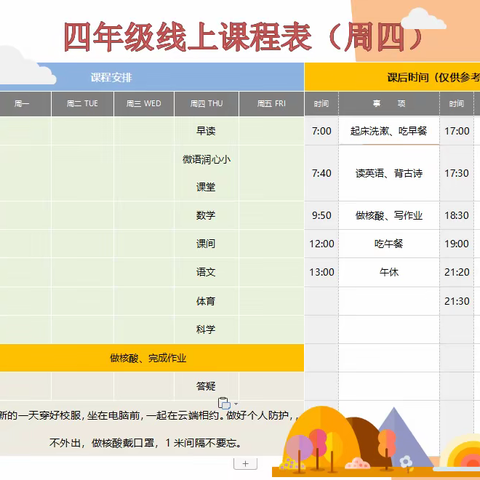The height and width of the screenshot is (480, 480).
Task: Select the 语文 cell
Action: [x=206, y=272]
